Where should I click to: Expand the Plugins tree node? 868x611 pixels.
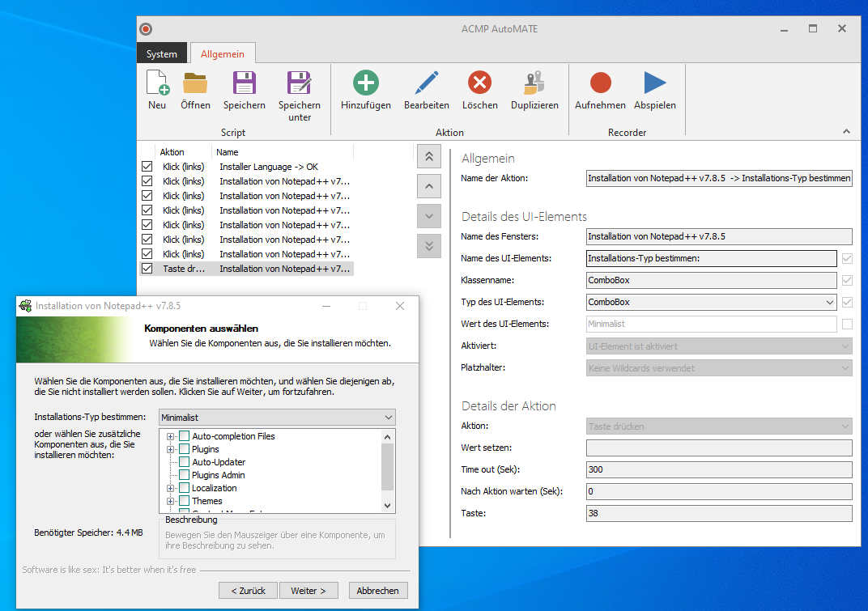pyautogui.click(x=171, y=449)
